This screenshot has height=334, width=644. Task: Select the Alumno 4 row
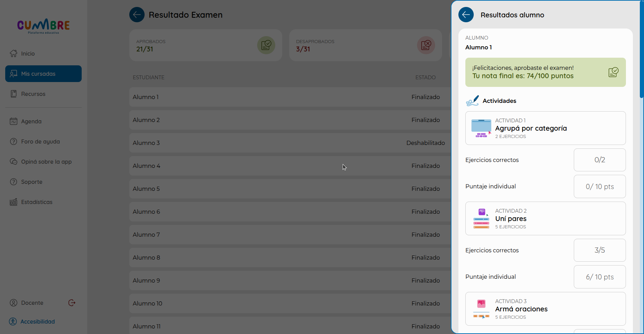tap(290, 166)
